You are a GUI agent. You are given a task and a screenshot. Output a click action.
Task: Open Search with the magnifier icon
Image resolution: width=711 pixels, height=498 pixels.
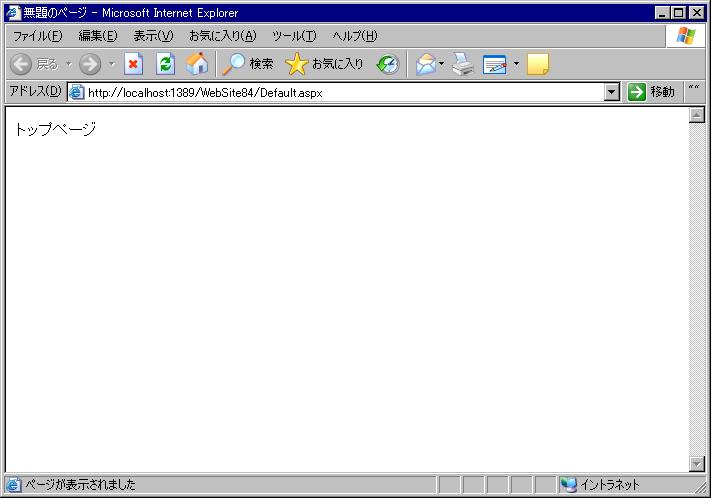pyautogui.click(x=234, y=64)
